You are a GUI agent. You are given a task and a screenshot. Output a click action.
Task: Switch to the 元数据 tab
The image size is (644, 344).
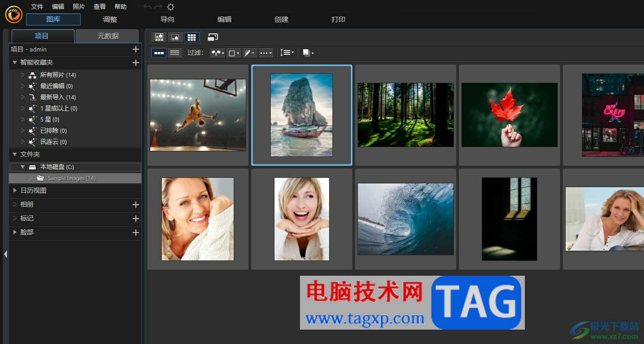108,36
